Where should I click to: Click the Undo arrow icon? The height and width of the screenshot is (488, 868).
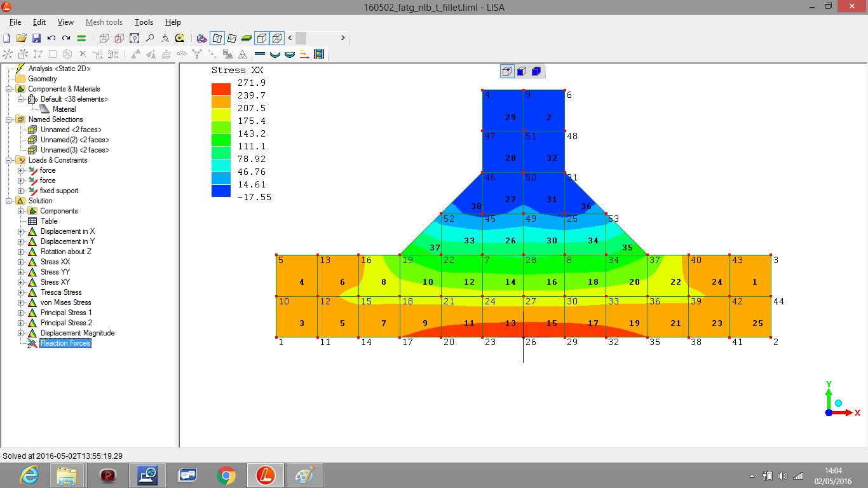pos(51,38)
